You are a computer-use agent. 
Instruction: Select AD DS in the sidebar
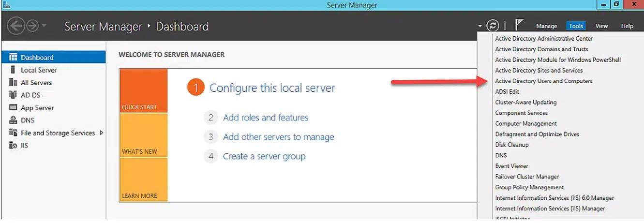53,95
